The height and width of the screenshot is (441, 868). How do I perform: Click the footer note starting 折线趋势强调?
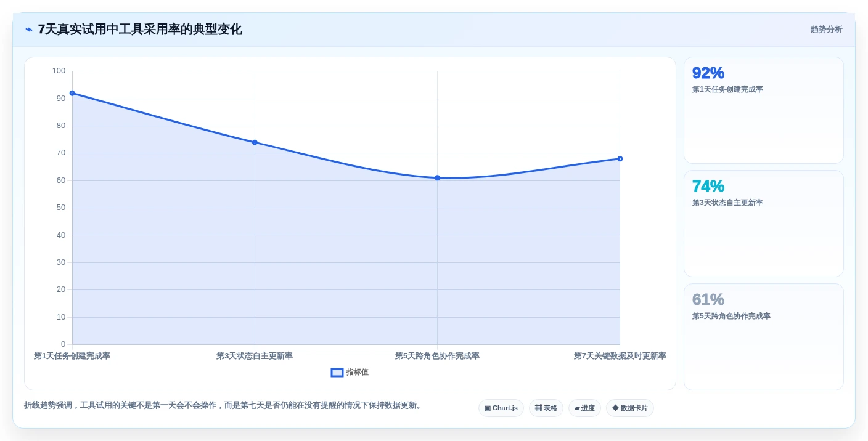tap(224, 405)
